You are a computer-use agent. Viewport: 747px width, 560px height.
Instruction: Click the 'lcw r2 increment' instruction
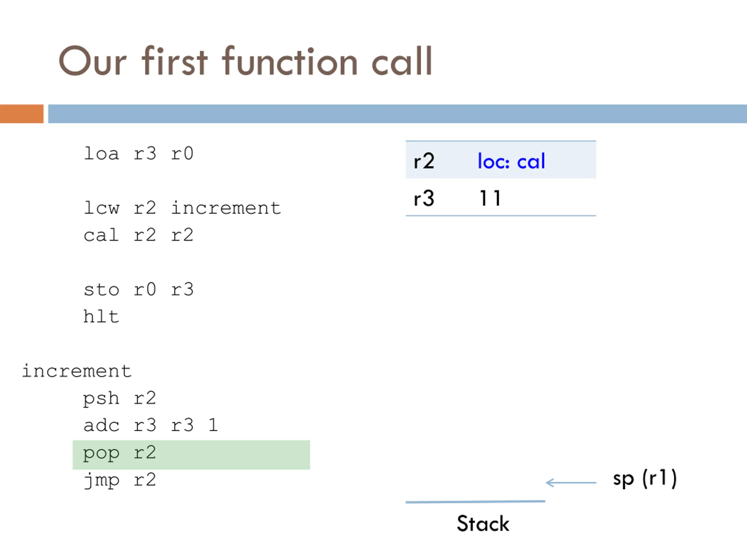coord(182,208)
